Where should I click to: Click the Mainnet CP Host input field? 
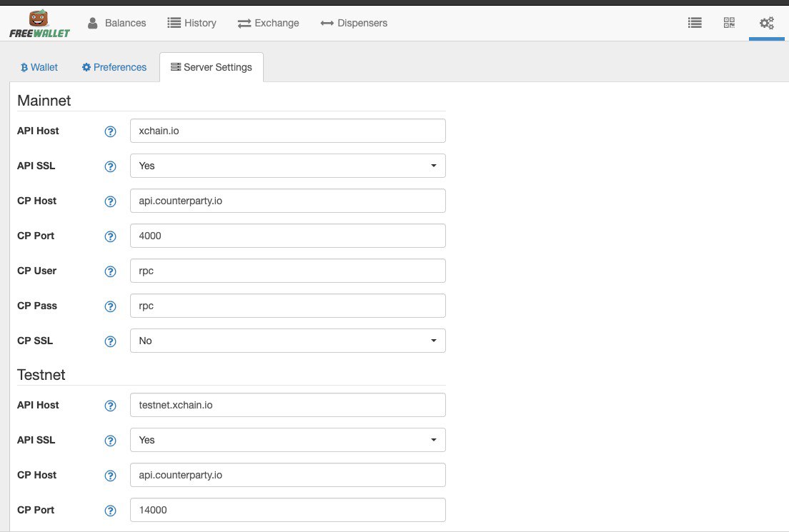(287, 201)
